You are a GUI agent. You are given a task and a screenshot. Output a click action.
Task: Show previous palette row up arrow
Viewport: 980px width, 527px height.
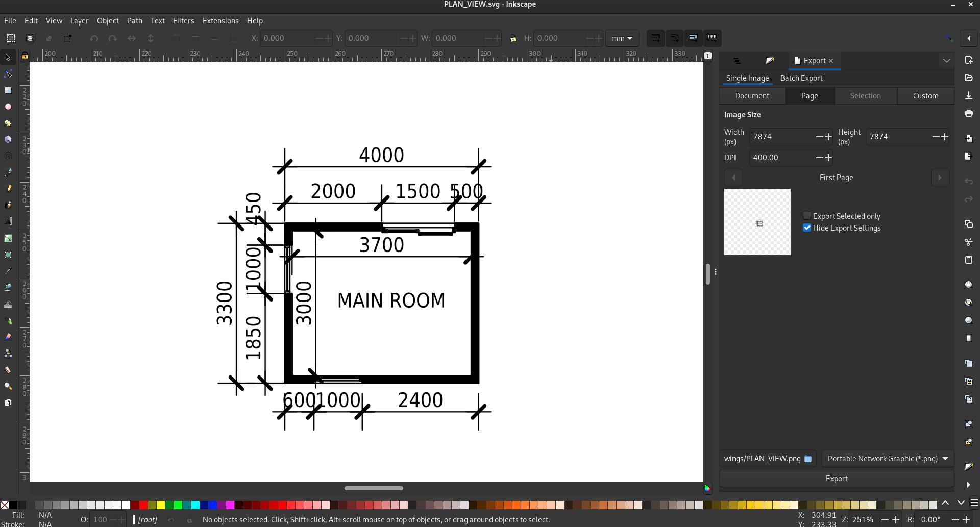(x=945, y=503)
